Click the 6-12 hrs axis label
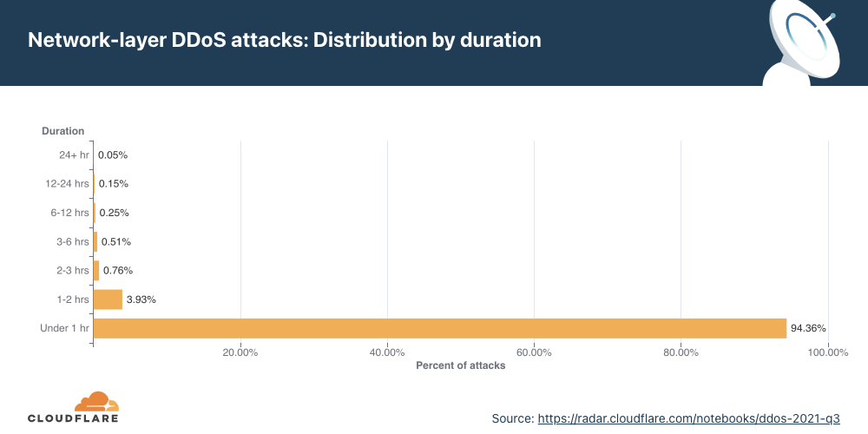The width and height of the screenshot is (868, 434). [x=69, y=213]
